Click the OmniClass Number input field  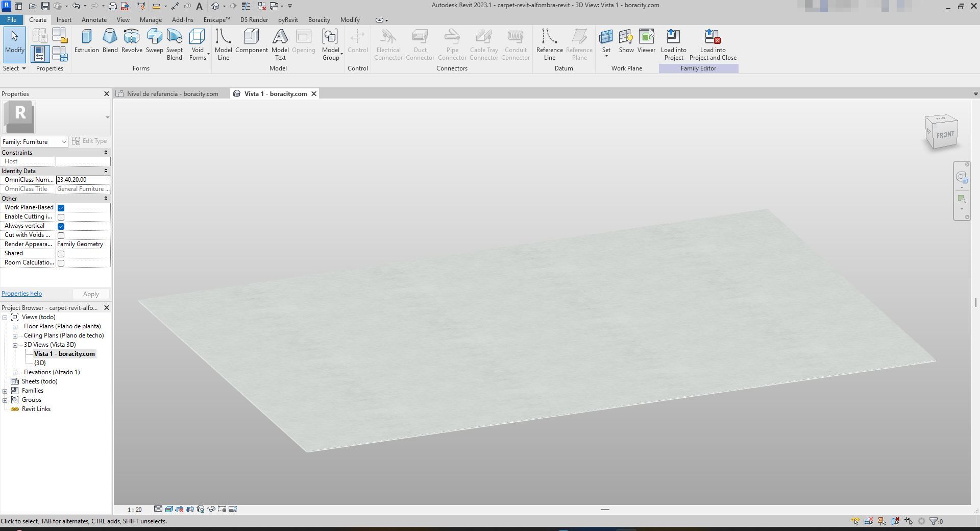83,180
